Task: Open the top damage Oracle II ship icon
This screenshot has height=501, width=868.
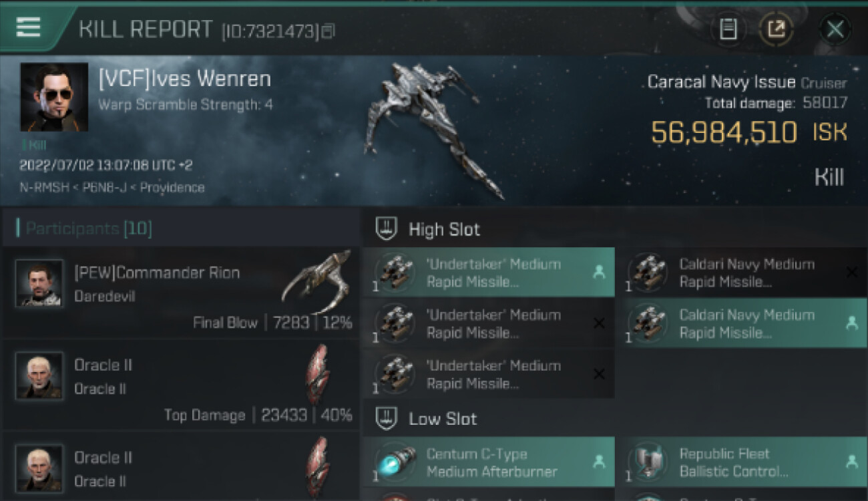Action: [x=318, y=373]
